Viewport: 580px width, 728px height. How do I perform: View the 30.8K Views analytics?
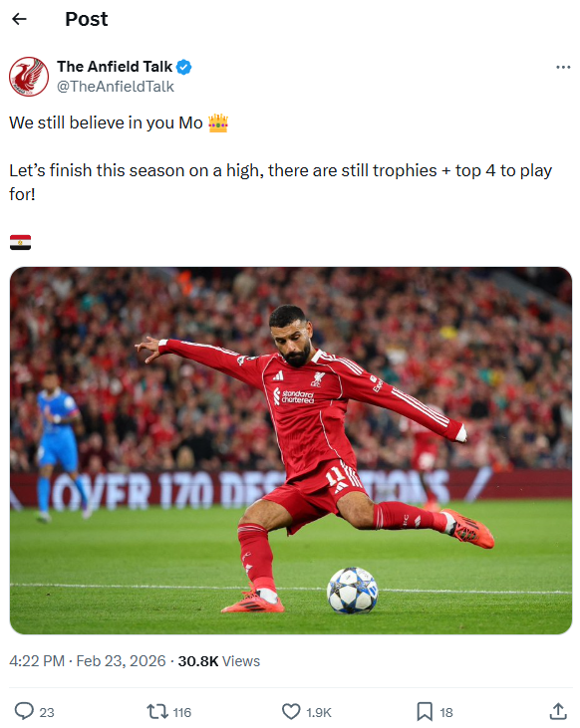tap(219, 660)
